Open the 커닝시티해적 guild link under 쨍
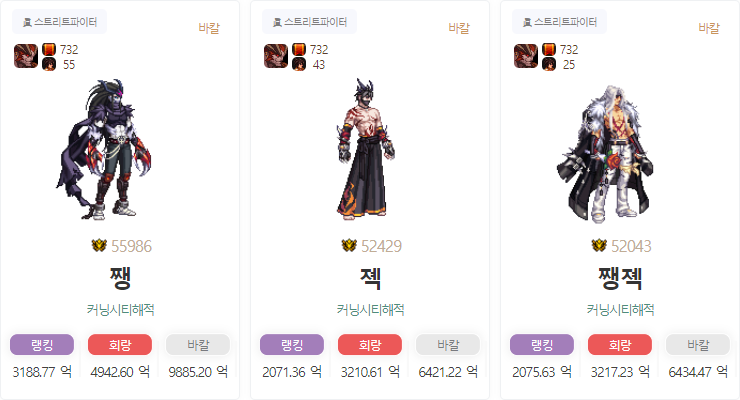This screenshot has width=740, height=400. click(x=120, y=310)
